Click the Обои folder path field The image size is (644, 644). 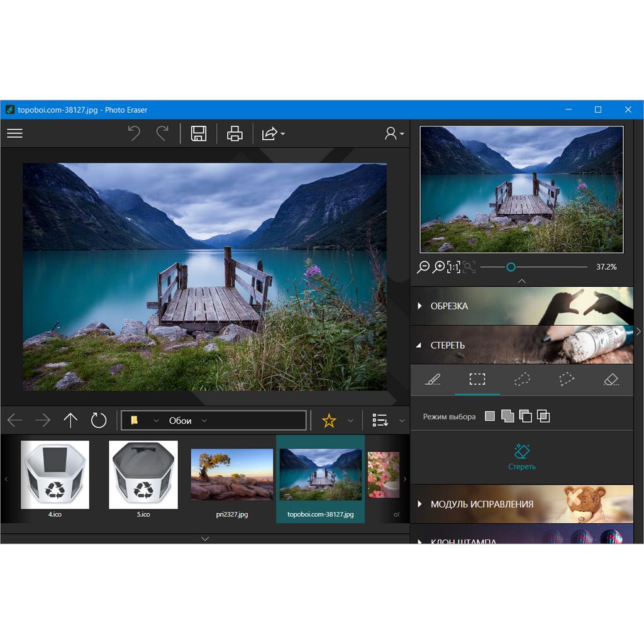coord(214,420)
